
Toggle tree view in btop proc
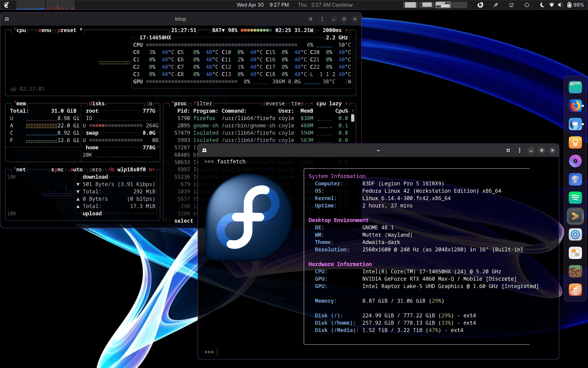click(297, 103)
